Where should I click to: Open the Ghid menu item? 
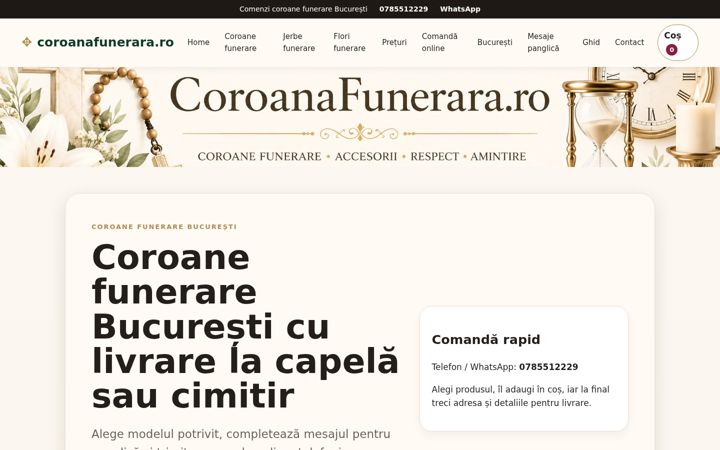tap(591, 42)
